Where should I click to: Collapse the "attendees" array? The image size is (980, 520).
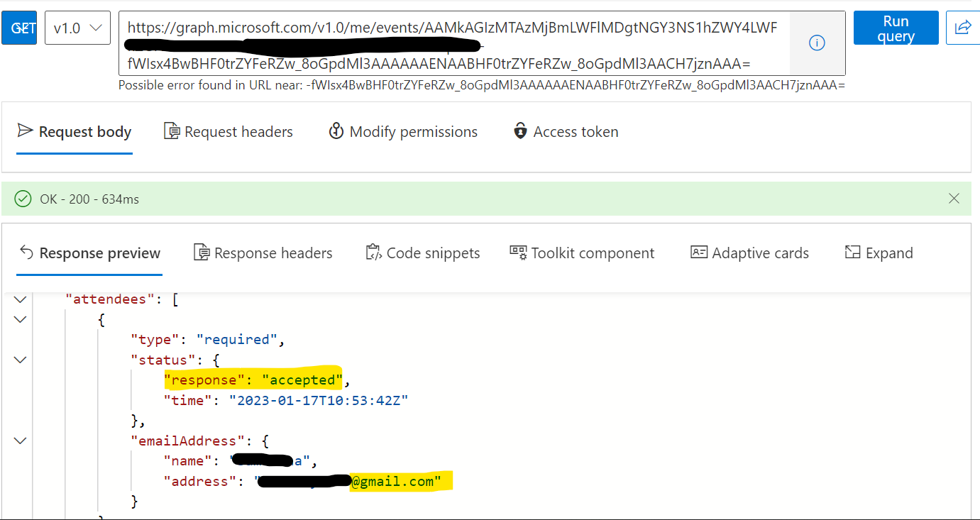(20, 299)
